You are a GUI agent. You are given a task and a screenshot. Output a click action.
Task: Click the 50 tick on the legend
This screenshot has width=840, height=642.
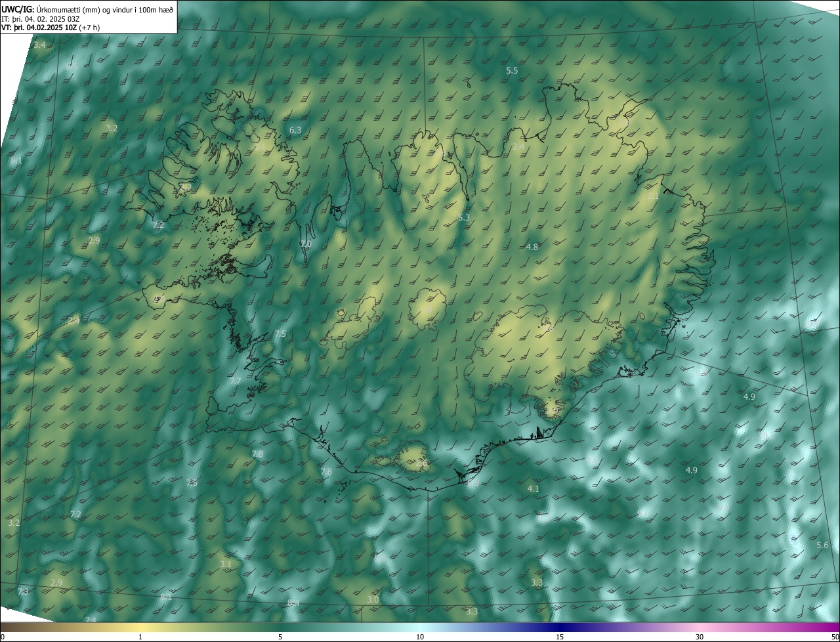click(834, 637)
